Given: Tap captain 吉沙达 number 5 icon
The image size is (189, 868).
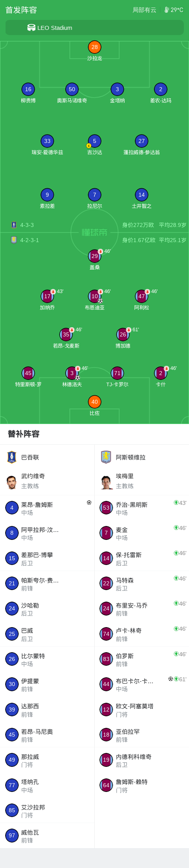Looking at the screenshot, I should click(x=95, y=141).
